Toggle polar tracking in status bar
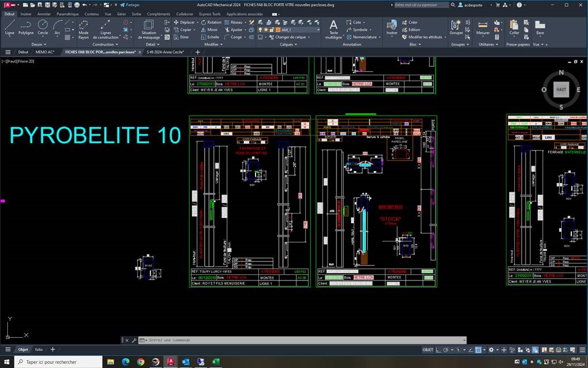588x368 pixels. pyautogui.click(x=446, y=350)
